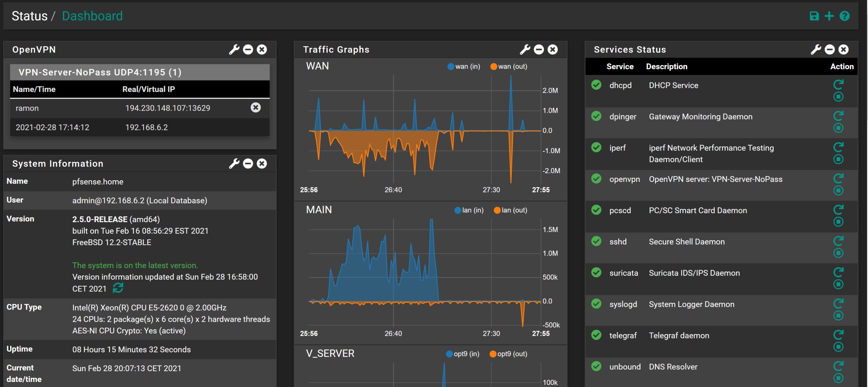
Task: Collapse the Traffic Graphs widget
Action: [x=539, y=50]
